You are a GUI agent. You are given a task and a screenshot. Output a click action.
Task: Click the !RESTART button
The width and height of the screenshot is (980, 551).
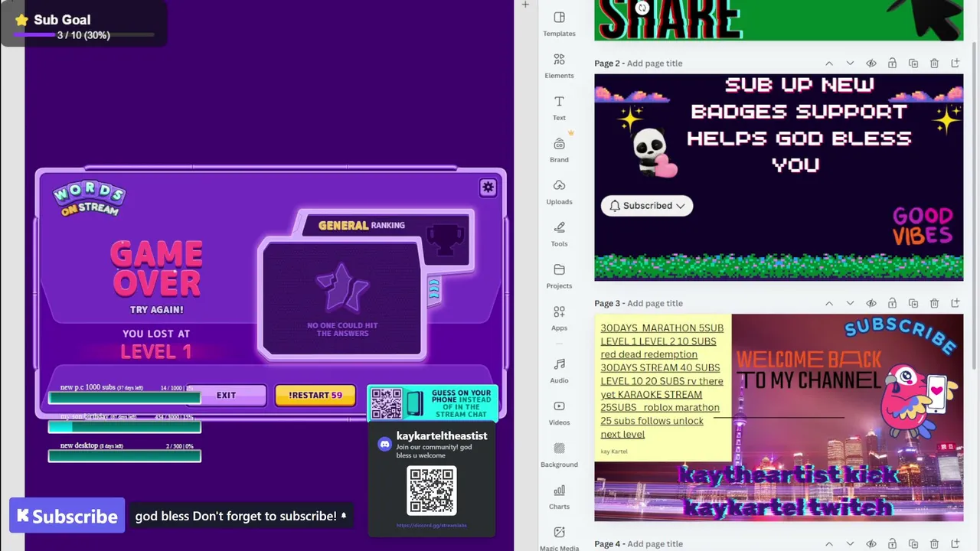point(315,395)
